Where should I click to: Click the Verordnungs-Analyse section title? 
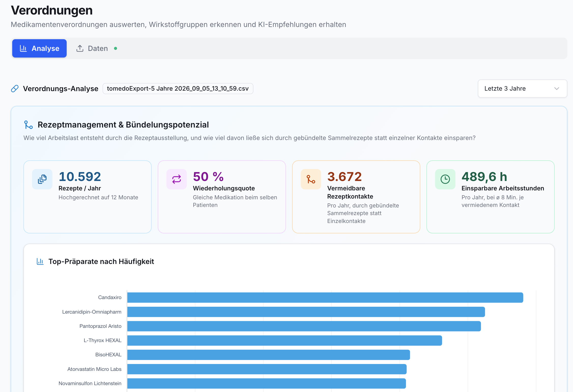coord(61,89)
